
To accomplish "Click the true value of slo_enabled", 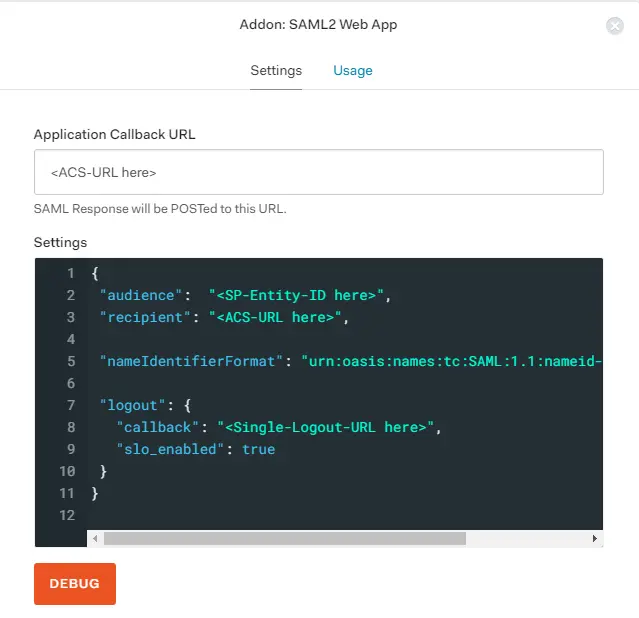I will tap(258, 449).
